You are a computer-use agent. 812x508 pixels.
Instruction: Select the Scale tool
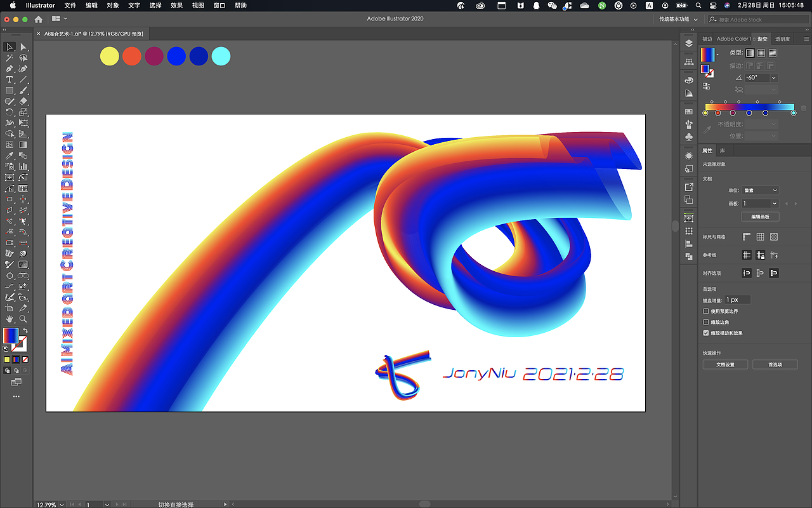[23, 112]
